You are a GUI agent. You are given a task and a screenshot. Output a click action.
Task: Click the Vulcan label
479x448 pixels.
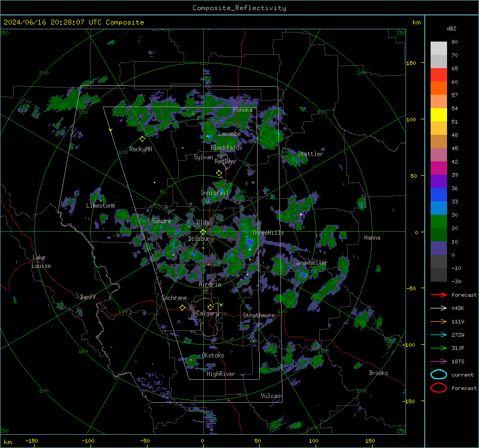coord(271,396)
